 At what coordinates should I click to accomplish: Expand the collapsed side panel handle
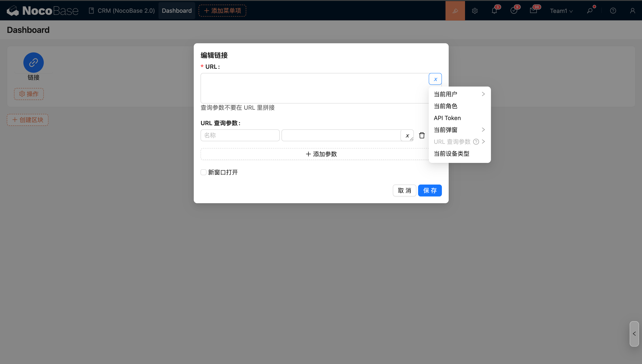[634, 334]
